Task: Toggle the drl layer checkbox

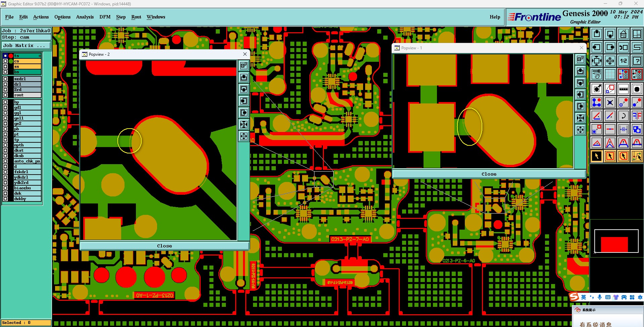Action: pyautogui.click(x=5, y=84)
